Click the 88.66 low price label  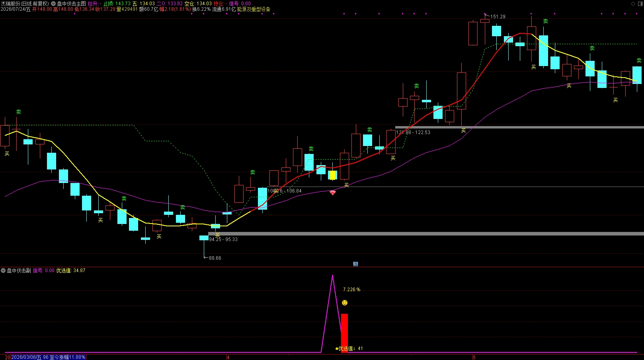click(x=215, y=258)
